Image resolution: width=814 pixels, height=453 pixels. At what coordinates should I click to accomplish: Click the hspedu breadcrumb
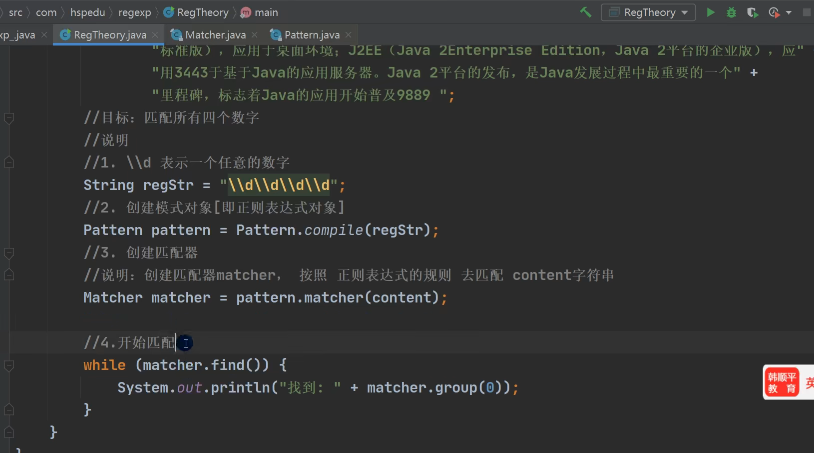(87, 12)
